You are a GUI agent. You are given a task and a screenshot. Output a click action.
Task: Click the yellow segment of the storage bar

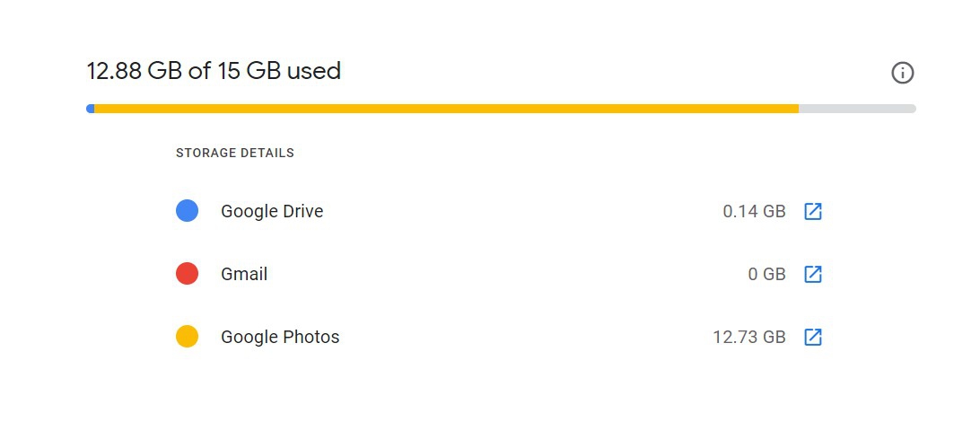[x=449, y=109]
